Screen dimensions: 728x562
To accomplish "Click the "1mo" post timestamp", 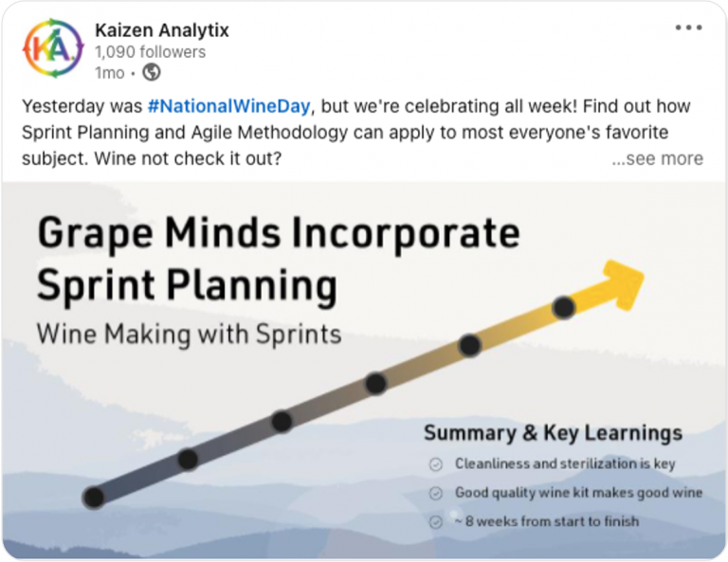I will [109, 72].
